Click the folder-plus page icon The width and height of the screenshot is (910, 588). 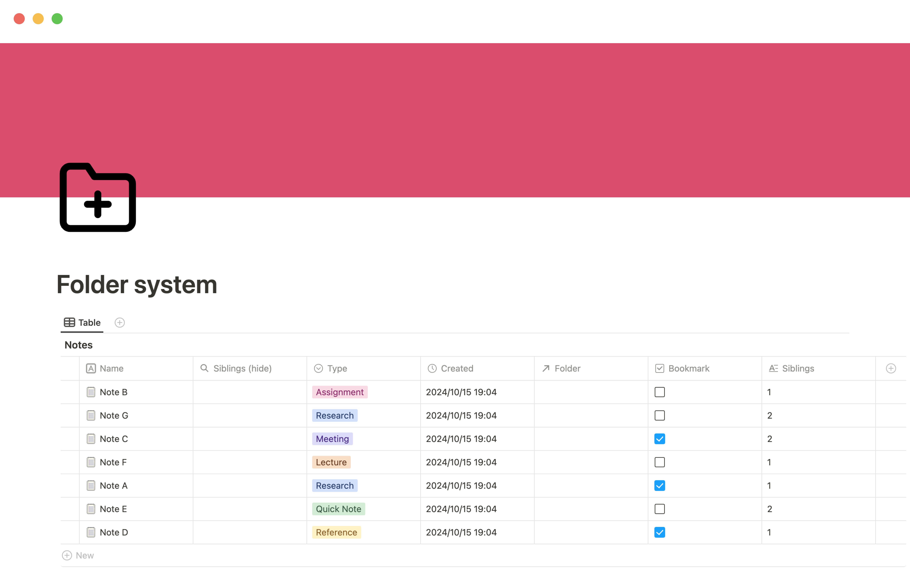98,197
